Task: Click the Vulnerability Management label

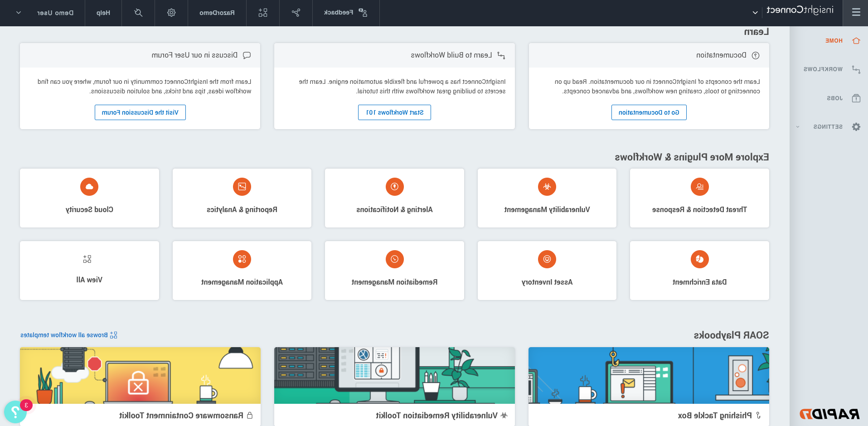Action: tap(547, 209)
